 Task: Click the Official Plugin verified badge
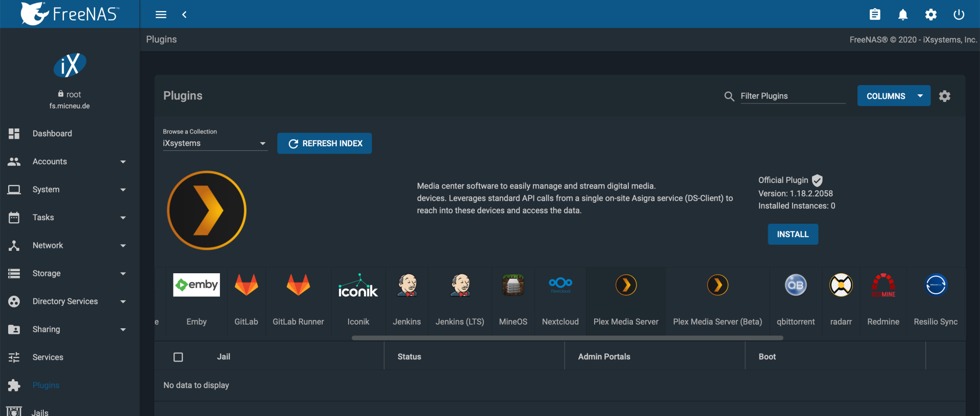tap(817, 180)
